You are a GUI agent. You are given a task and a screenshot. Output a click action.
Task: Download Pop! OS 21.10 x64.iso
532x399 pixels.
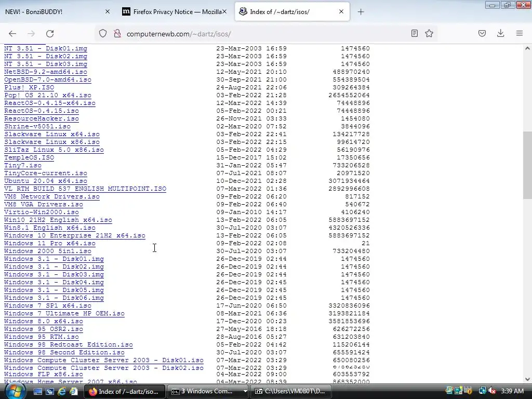coord(47,96)
